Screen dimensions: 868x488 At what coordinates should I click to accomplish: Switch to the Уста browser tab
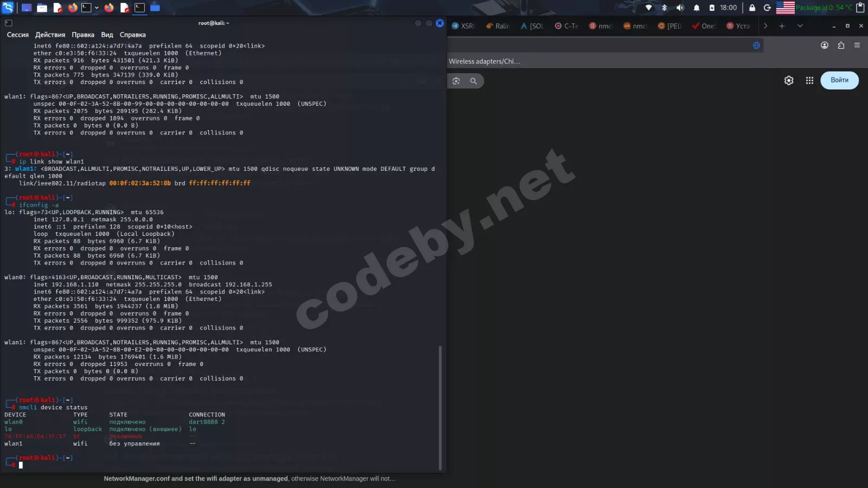click(x=738, y=26)
